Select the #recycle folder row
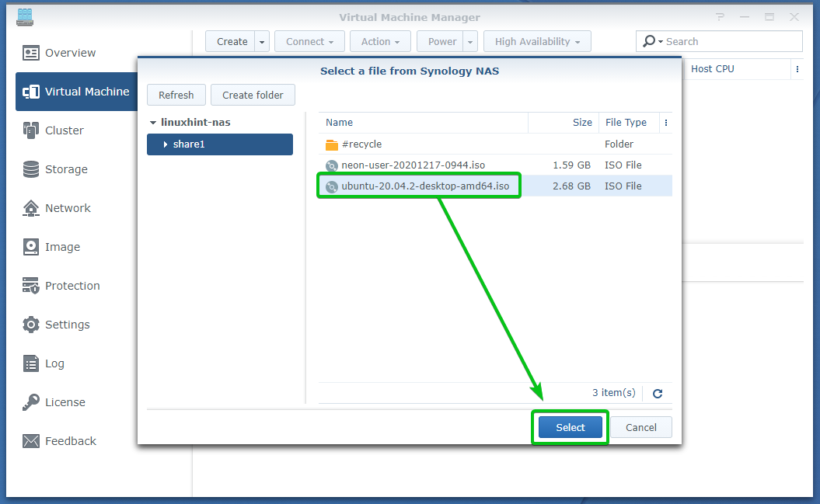The width and height of the screenshot is (820, 504). pyautogui.click(x=495, y=144)
